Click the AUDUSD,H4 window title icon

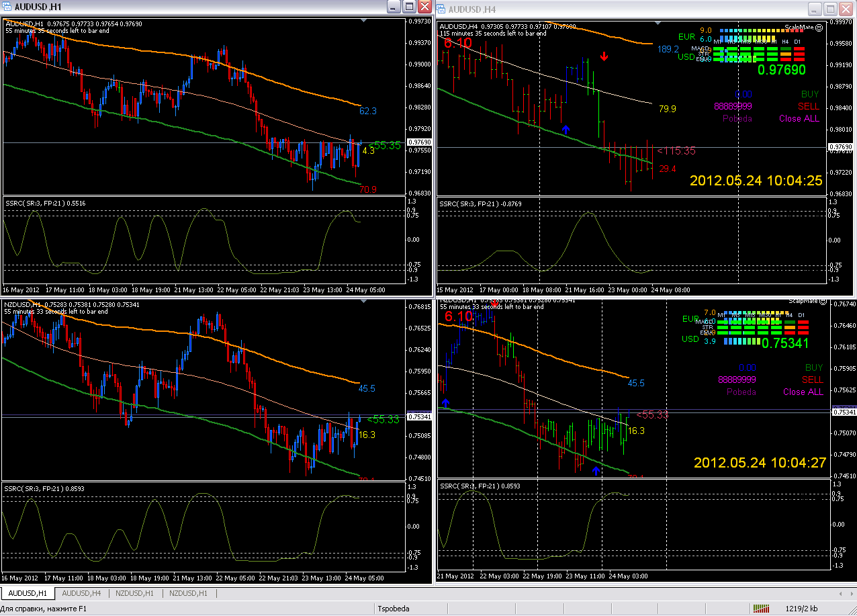pos(442,9)
